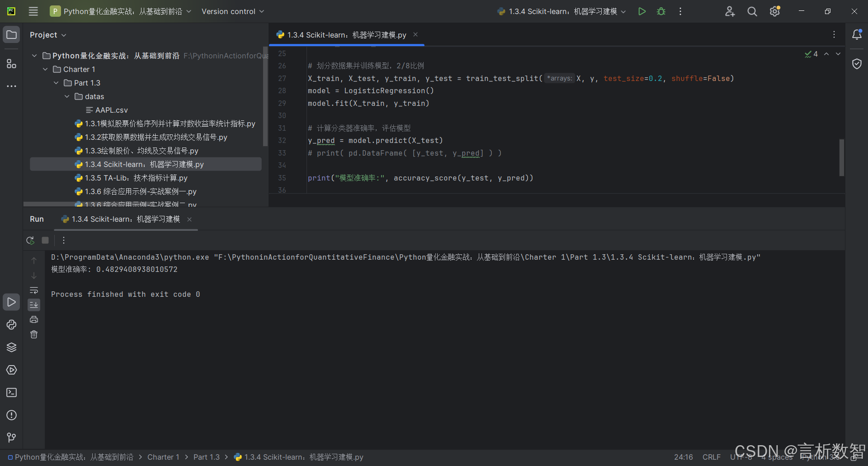Open More Actions dots in title bar

click(x=680, y=11)
